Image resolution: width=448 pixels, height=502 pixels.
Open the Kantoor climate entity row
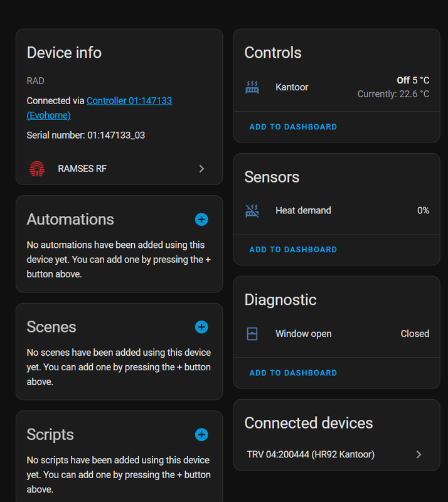292,87
